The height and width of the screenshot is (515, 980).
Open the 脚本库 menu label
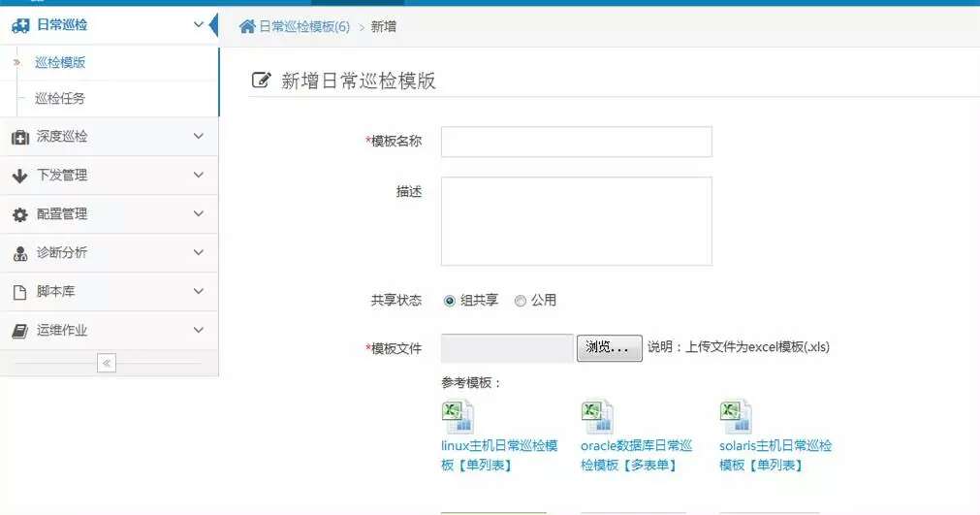click(55, 291)
